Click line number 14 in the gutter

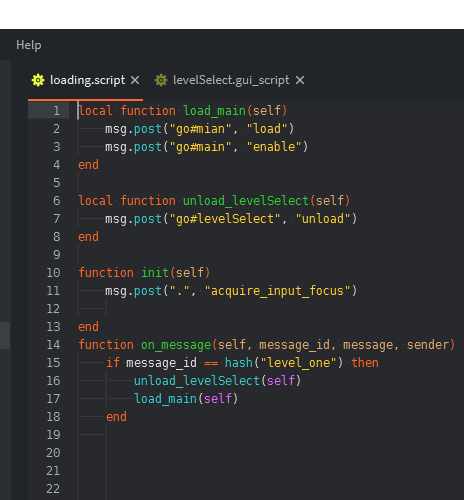tap(53, 345)
